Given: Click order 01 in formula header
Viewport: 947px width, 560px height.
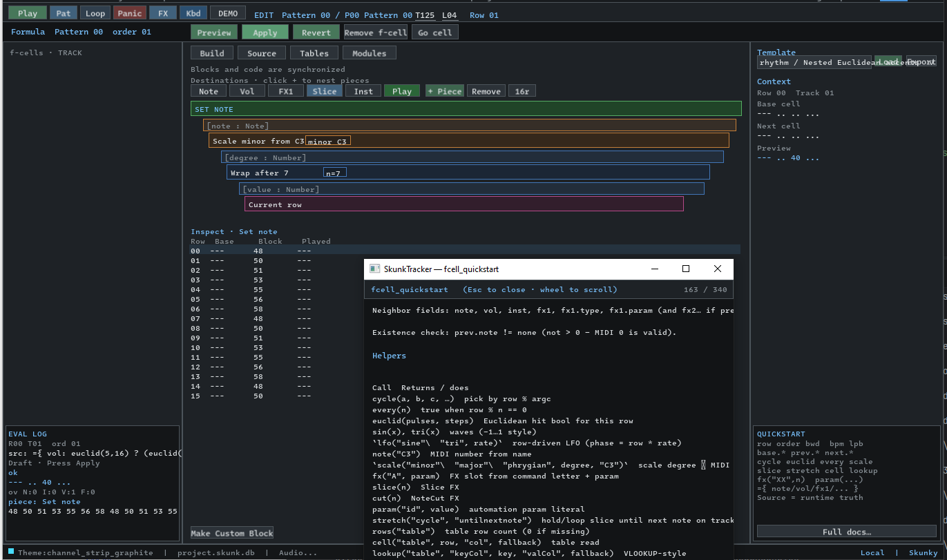Looking at the screenshot, I should (x=132, y=32).
